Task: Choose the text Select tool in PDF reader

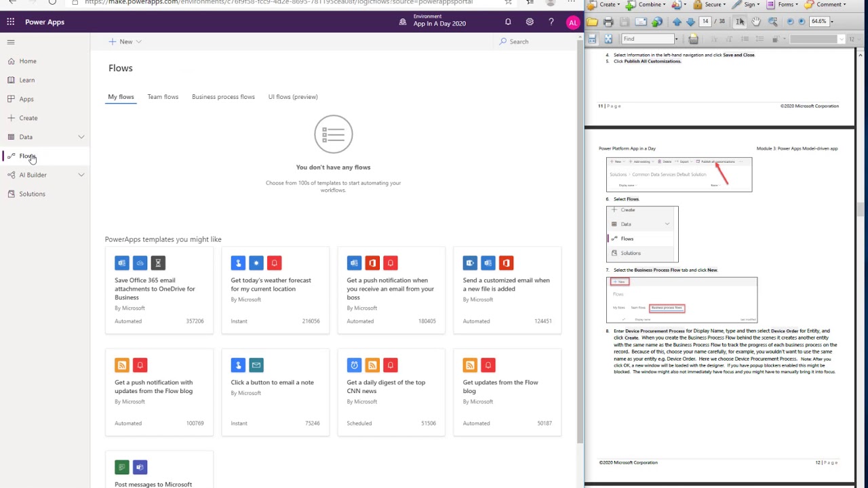Action: [740, 22]
